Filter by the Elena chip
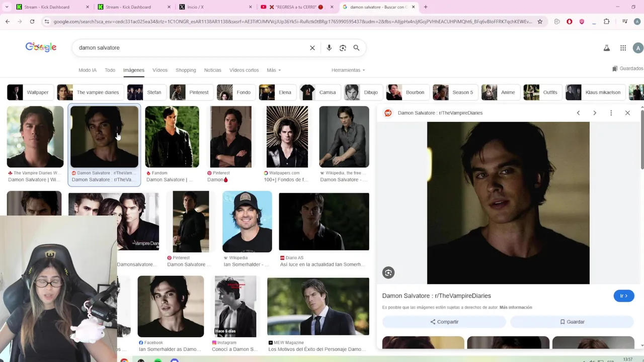This screenshot has width=644, height=362. [x=277, y=93]
